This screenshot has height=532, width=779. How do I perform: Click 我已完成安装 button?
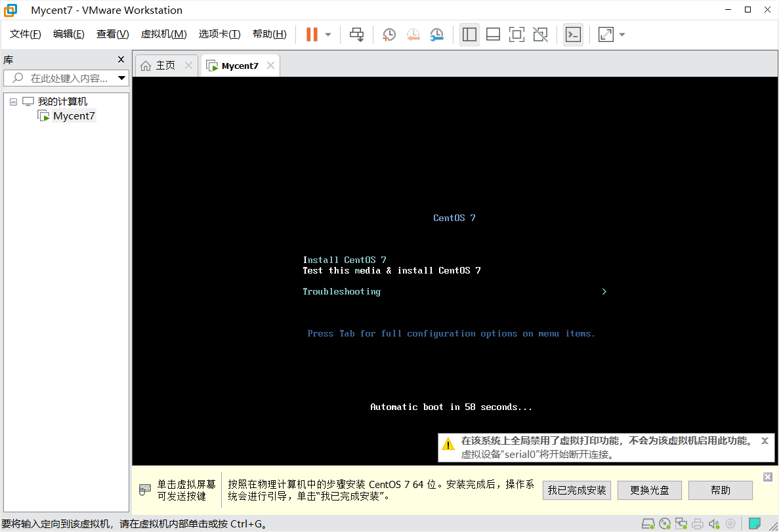577,490
